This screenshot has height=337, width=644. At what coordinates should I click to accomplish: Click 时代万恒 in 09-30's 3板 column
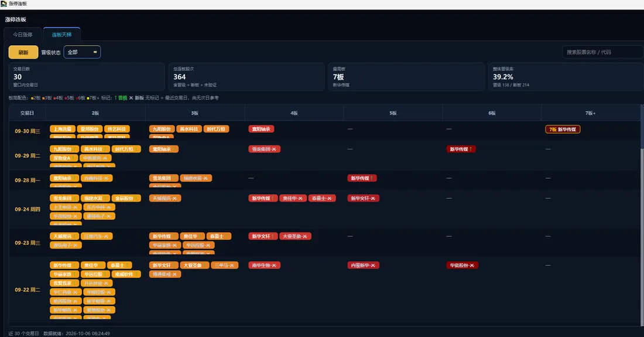coord(216,129)
